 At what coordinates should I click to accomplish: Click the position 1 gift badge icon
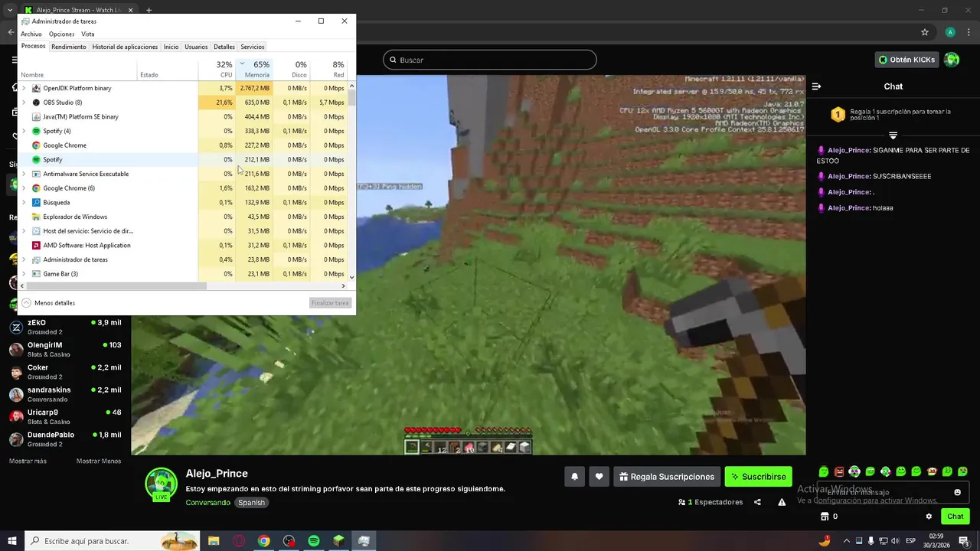pos(838,115)
